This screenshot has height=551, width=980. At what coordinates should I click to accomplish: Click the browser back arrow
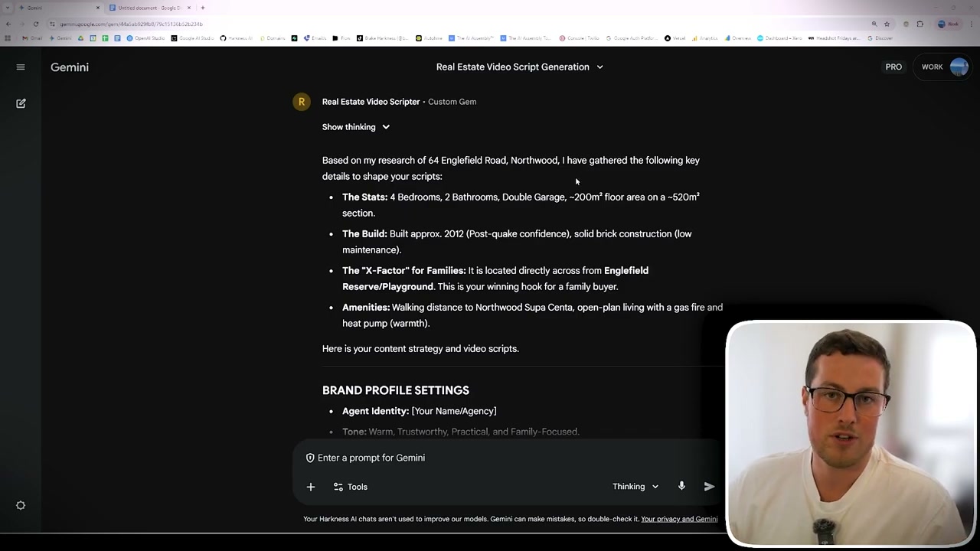8,24
